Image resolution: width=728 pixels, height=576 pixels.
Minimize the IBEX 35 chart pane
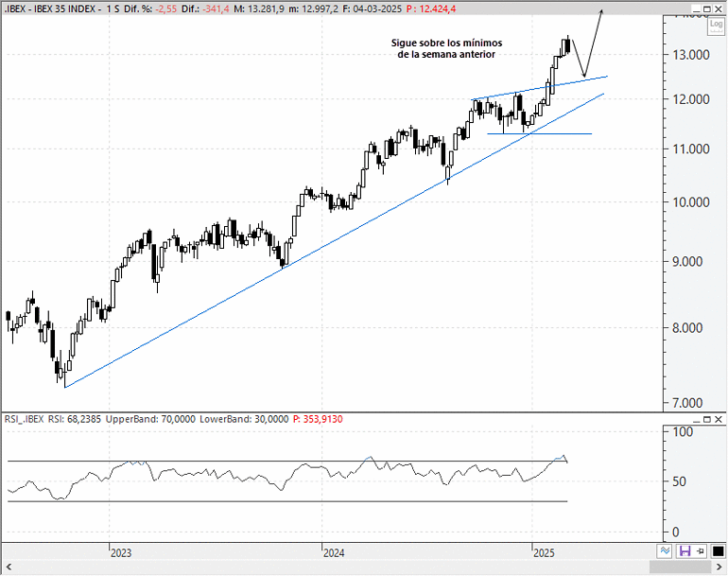[696, 9]
